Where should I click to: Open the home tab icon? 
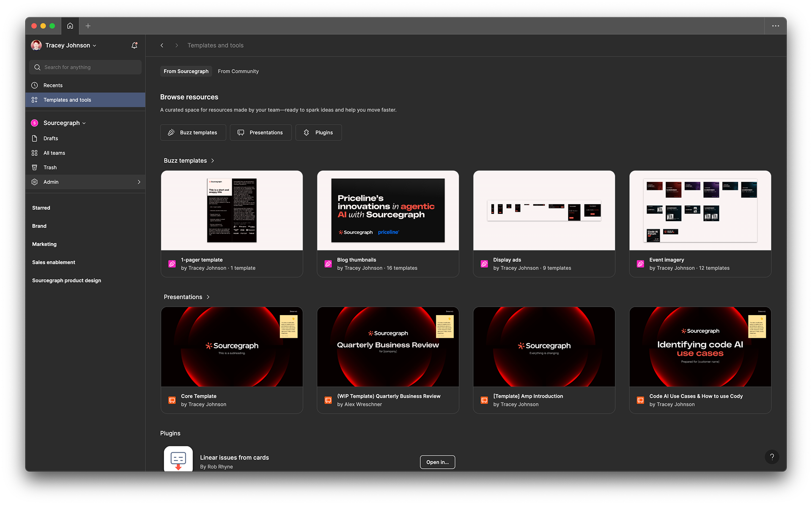[70, 26]
